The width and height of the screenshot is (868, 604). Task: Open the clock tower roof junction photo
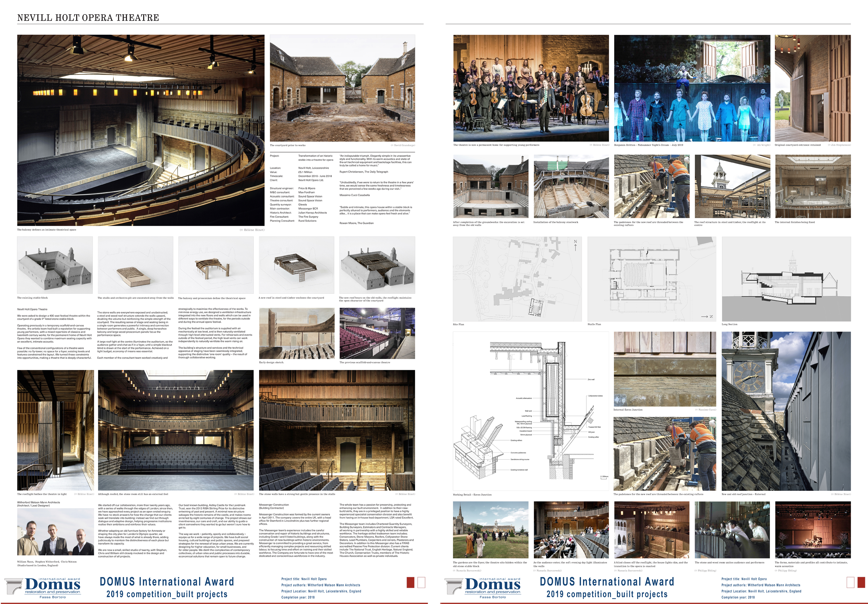(x=786, y=411)
